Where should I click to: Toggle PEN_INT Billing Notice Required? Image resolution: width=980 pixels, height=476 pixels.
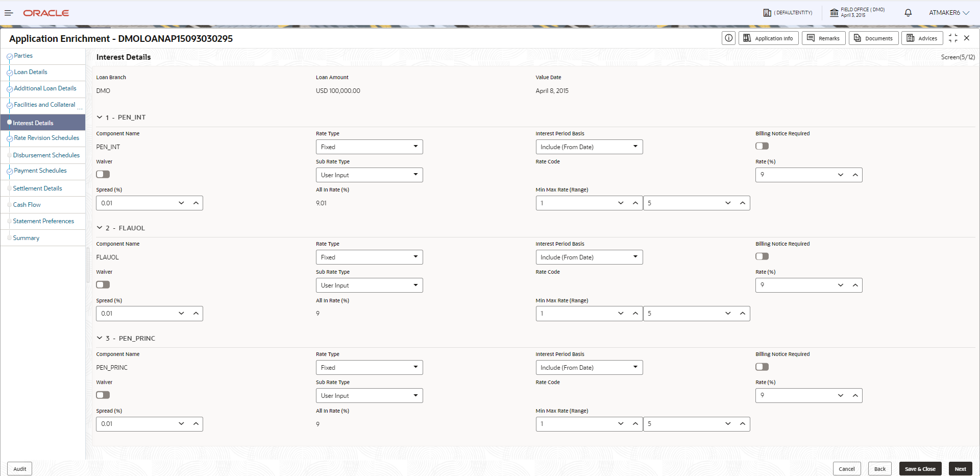762,146
